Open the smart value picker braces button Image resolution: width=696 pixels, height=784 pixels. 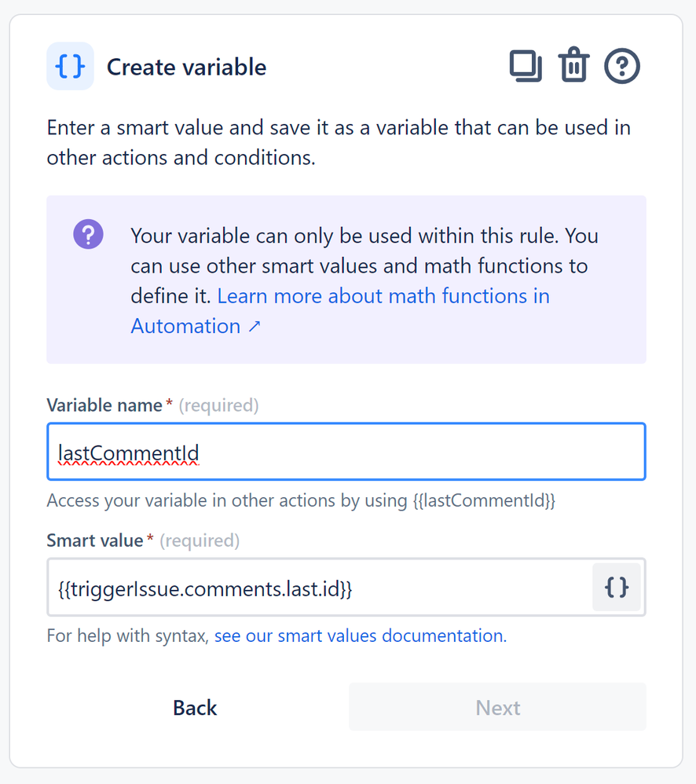point(617,587)
